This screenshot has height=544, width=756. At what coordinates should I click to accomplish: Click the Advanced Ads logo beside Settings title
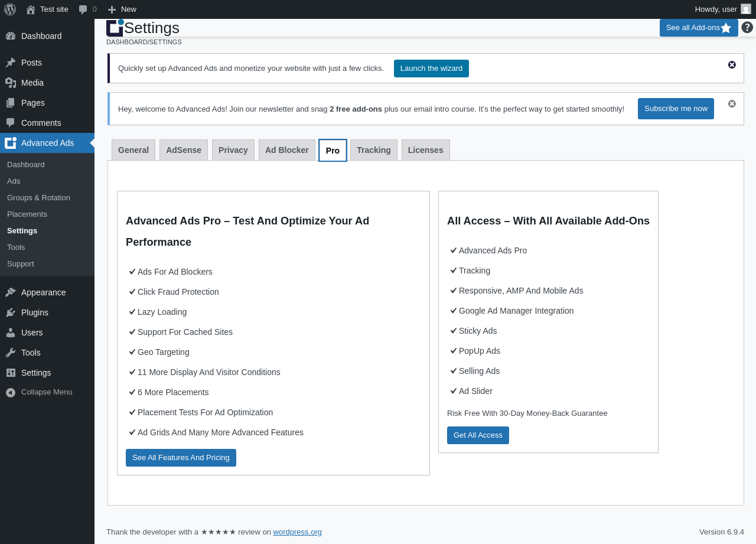coord(115,28)
